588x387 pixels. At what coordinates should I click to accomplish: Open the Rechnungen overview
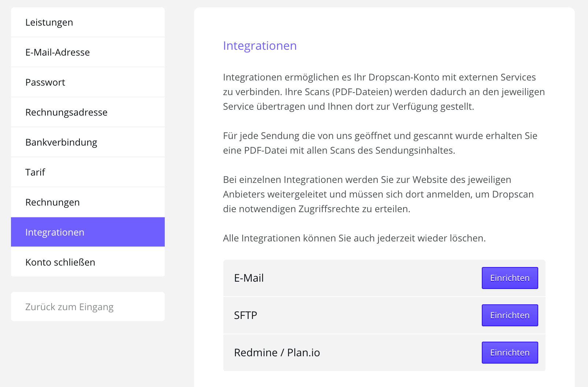coord(52,202)
